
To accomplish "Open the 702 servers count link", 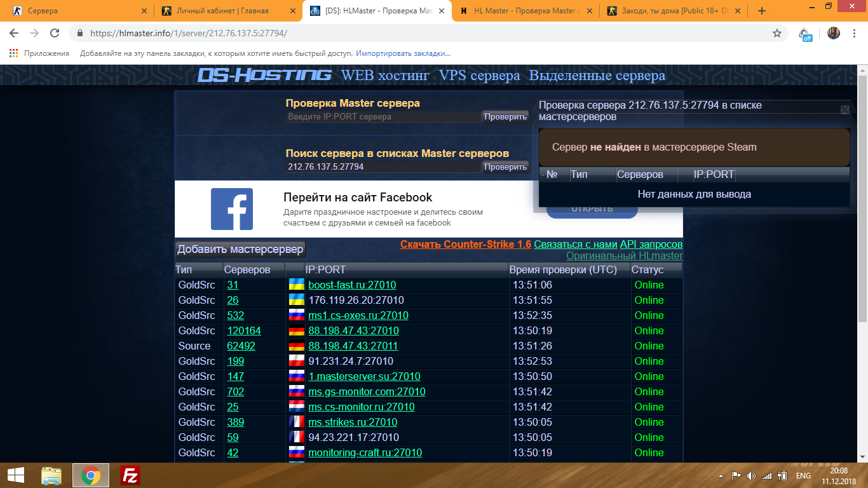I will coord(235,391).
